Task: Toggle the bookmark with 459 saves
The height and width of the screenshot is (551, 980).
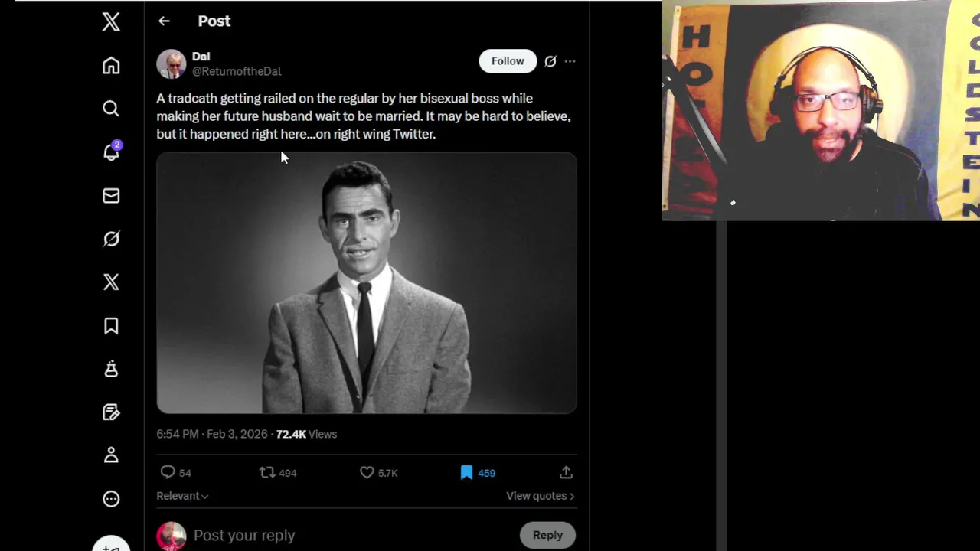Action: point(466,473)
